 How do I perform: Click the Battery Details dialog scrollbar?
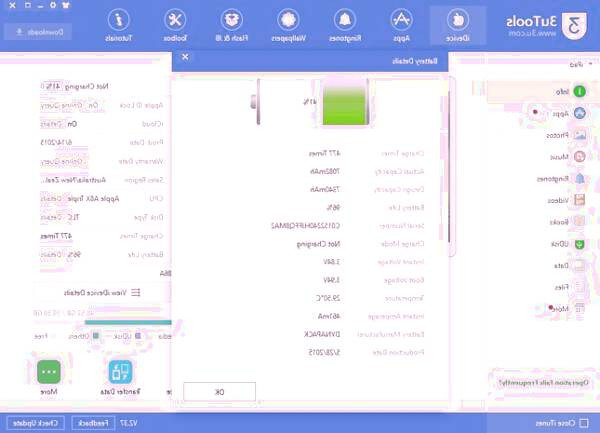449,166
